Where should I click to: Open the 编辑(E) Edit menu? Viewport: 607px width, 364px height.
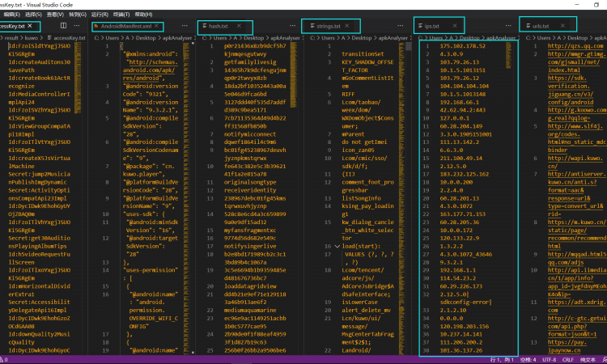(x=11, y=15)
